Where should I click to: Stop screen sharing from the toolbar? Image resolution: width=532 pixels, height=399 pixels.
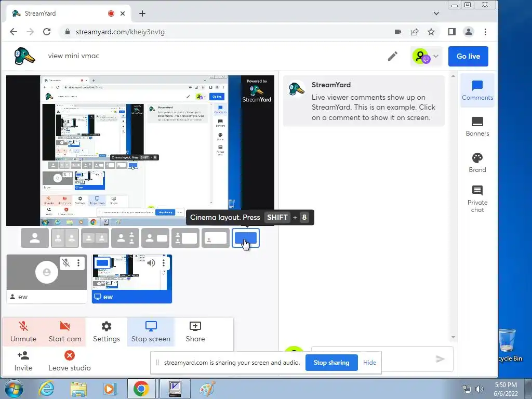151,332
